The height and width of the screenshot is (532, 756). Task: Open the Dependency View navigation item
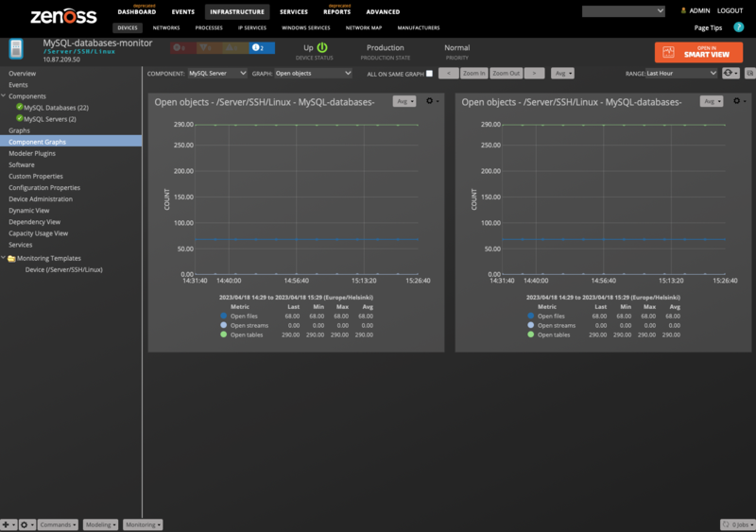(x=34, y=222)
